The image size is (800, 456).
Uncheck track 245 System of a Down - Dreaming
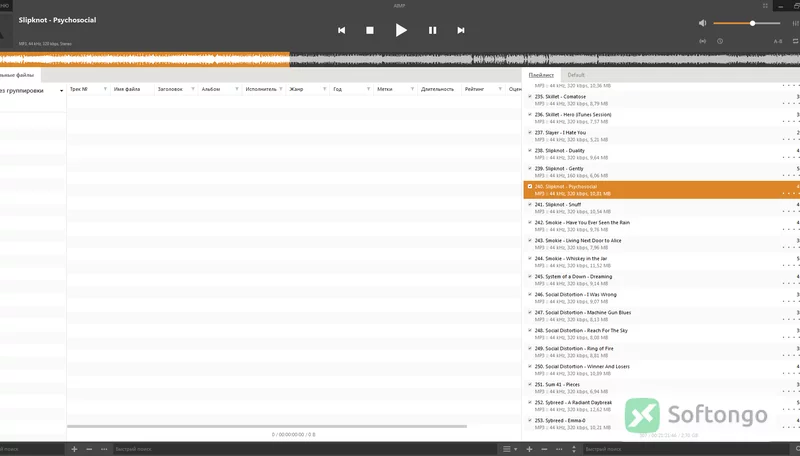[530, 276]
